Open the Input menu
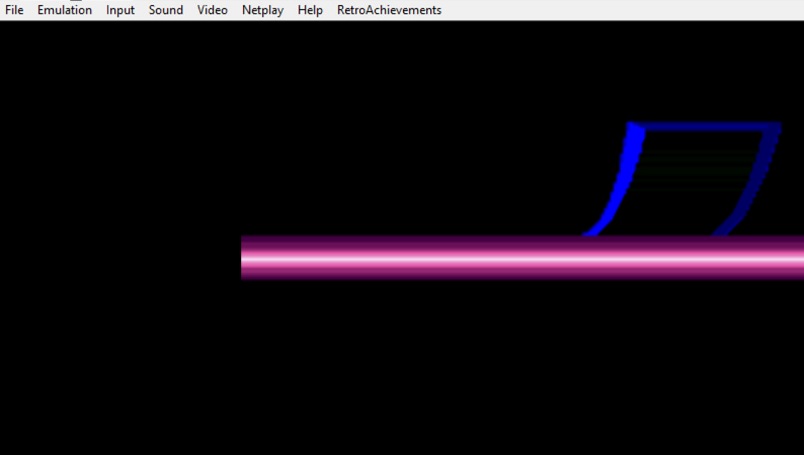804x455 pixels. (120, 10)
